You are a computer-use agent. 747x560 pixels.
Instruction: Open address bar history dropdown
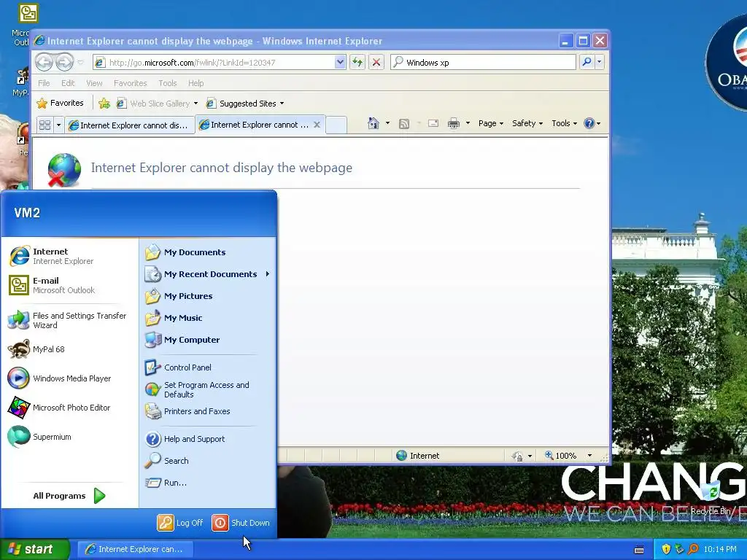(x=340, y=62)
